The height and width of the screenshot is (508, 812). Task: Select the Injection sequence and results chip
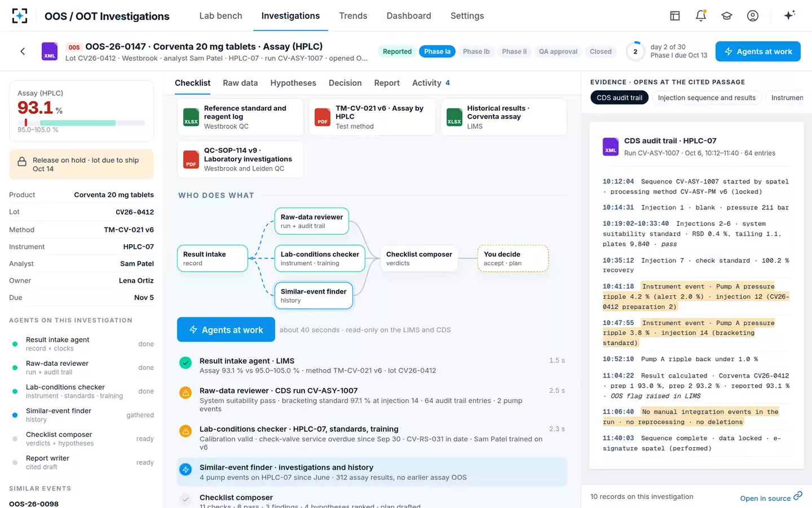pos(707,98)
